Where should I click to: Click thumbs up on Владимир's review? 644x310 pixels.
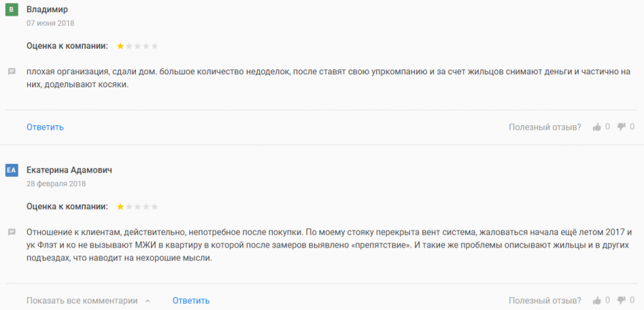pyautogui.click(x=597, y=127)
